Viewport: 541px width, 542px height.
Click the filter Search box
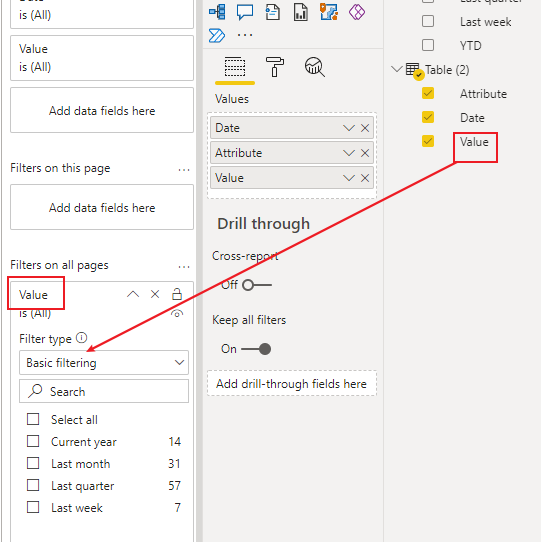point(104,391)
